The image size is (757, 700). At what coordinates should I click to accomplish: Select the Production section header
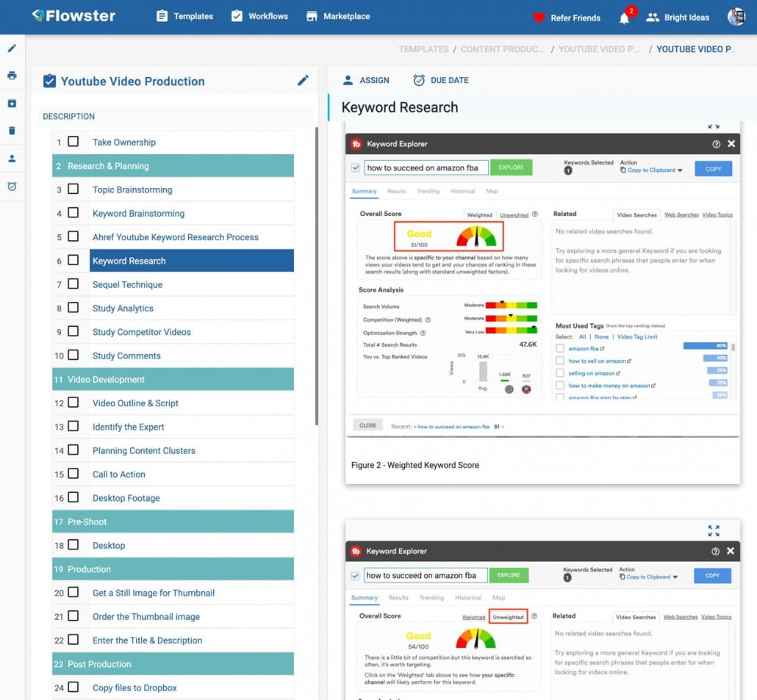click(173, 569)
